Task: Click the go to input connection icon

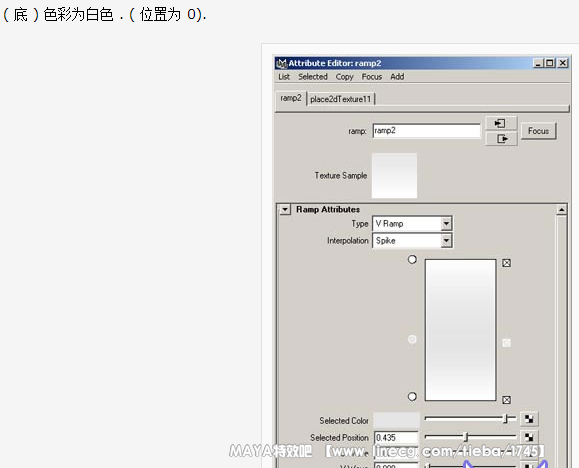Action: click(501, 123)
